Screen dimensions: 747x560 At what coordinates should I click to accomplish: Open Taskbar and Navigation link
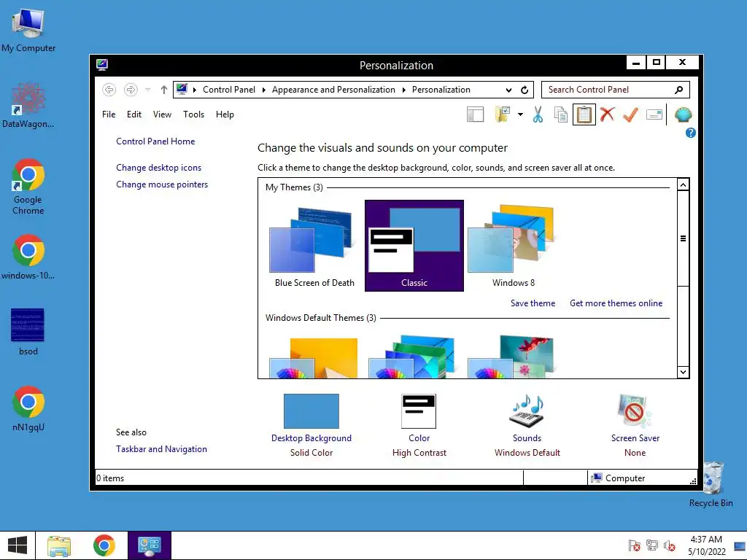tap(161, 449)
